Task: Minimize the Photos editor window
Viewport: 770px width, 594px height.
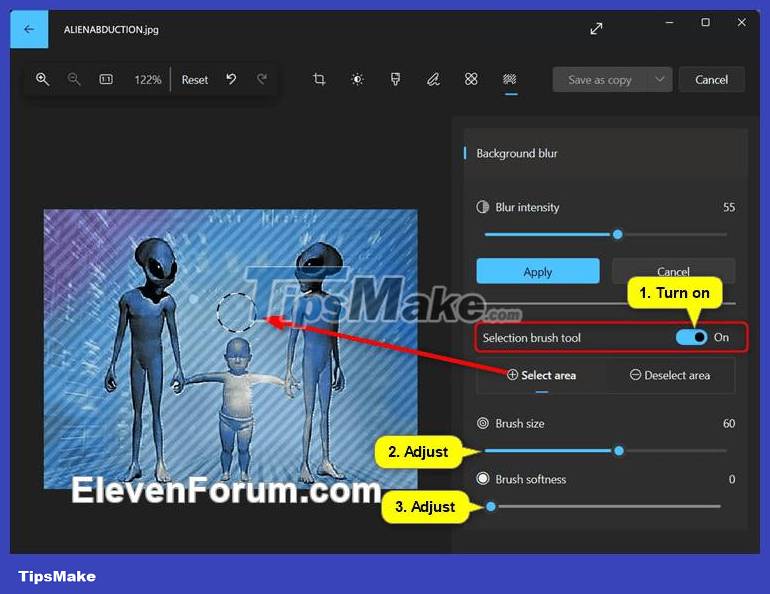Action: [669, 22]
